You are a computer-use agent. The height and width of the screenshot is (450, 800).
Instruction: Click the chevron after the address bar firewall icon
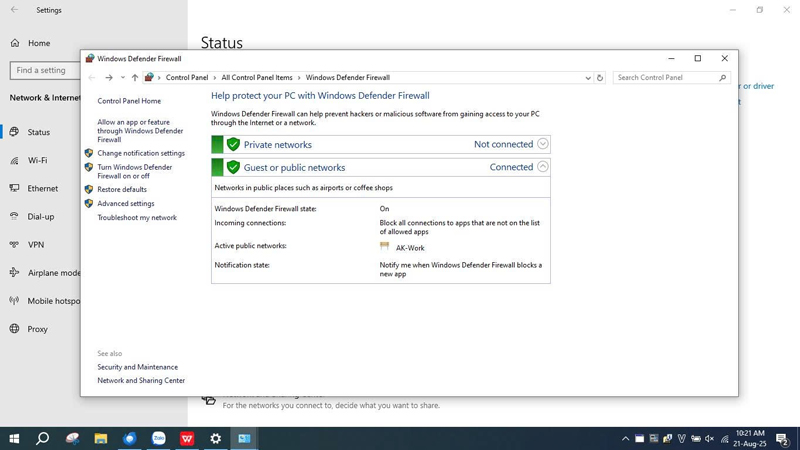pyautogui.click(x=159, y=78)
